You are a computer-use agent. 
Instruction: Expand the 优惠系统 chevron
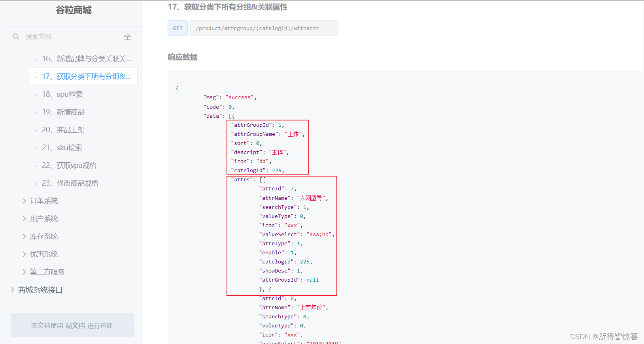click(25, 254)
